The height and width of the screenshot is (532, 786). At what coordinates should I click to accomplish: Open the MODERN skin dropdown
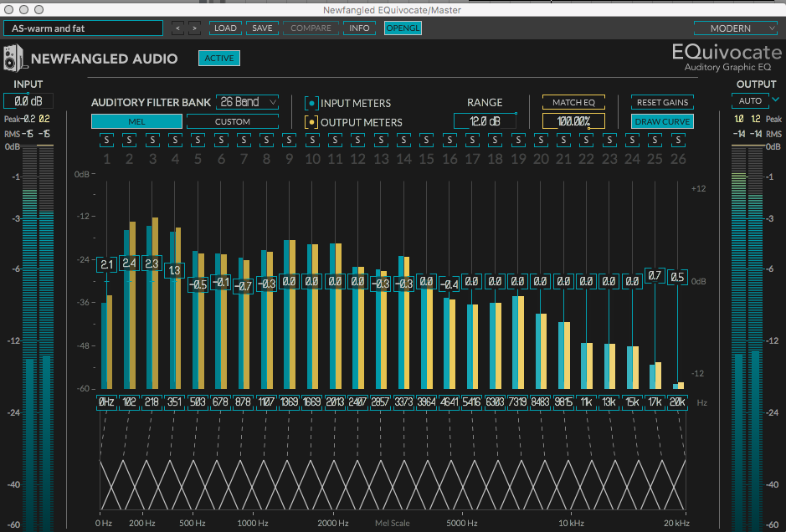(x=736, y=28)
